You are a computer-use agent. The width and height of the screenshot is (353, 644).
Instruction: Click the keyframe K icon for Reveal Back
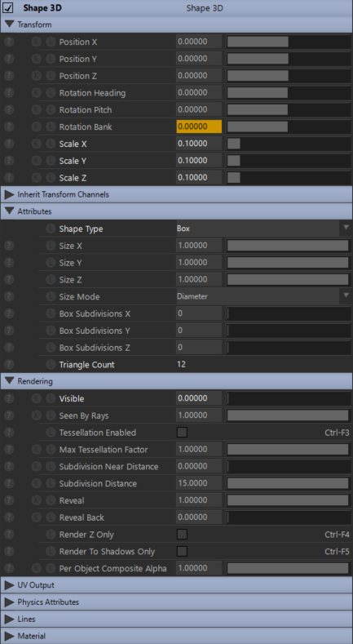pos(37,517)
